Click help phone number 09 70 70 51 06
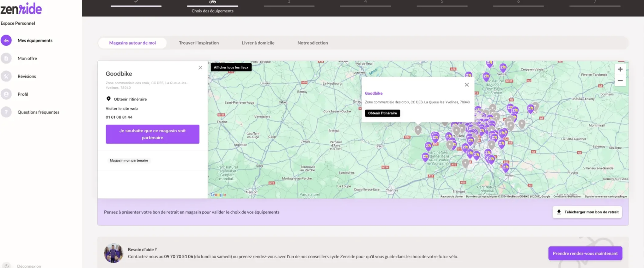The height and width of the screenshot is (268, 644). [x=178, y=256]
